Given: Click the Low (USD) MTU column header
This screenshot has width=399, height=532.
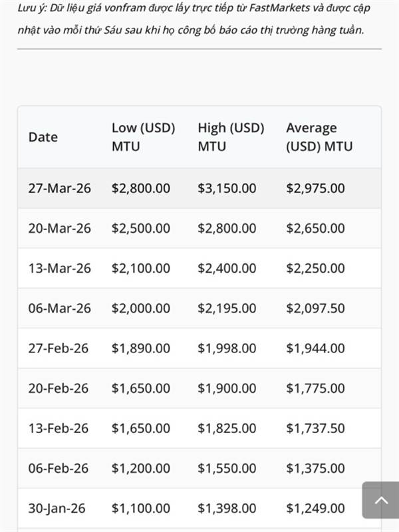Looking at the screenshot, I should pyautogui.click(x=143, y=137).
